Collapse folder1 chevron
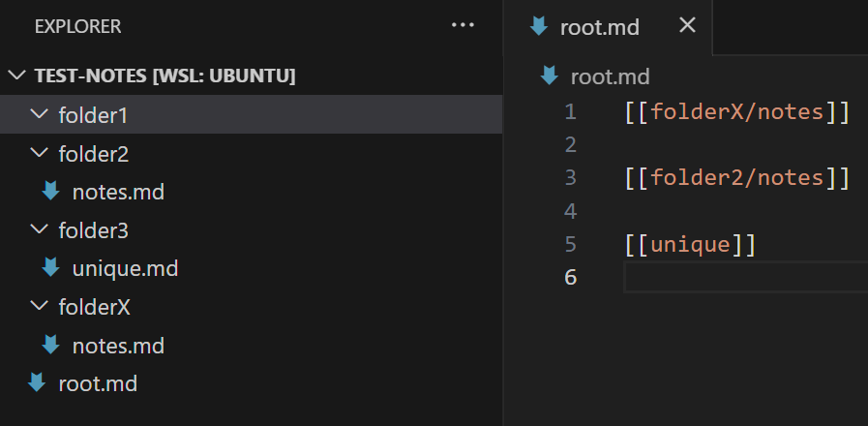 pyautogui.click(x=39, y=114)
